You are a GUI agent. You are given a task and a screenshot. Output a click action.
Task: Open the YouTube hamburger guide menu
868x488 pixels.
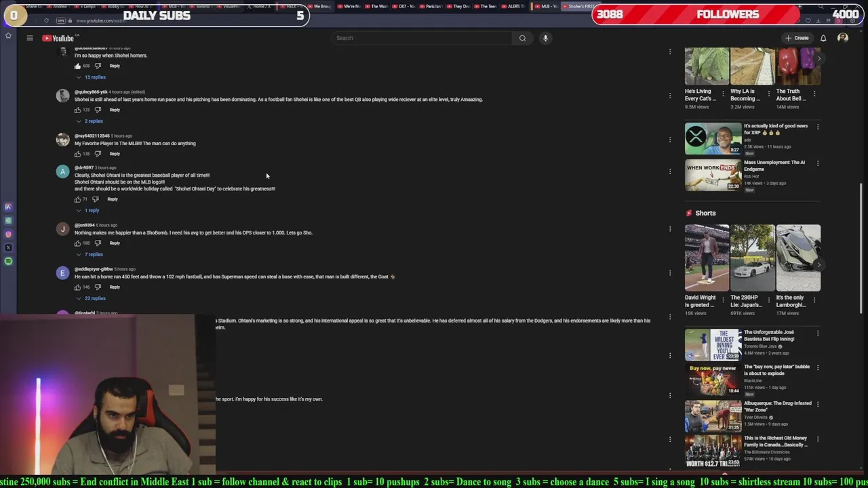point(30,38)
